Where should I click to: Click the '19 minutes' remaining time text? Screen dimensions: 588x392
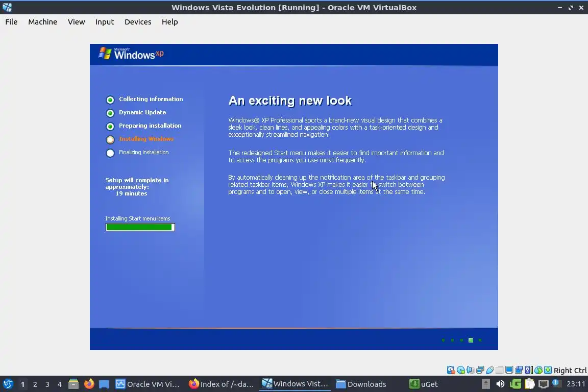pyautogui.click(x=131, y=193)
